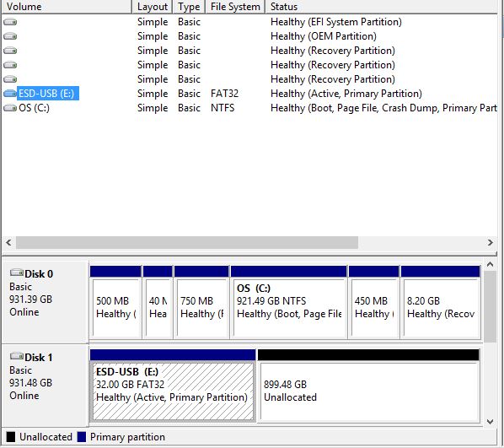Click Healthy (Boot, Page File, Crash Dump status
504x448 pixels.
pos(383,108)
